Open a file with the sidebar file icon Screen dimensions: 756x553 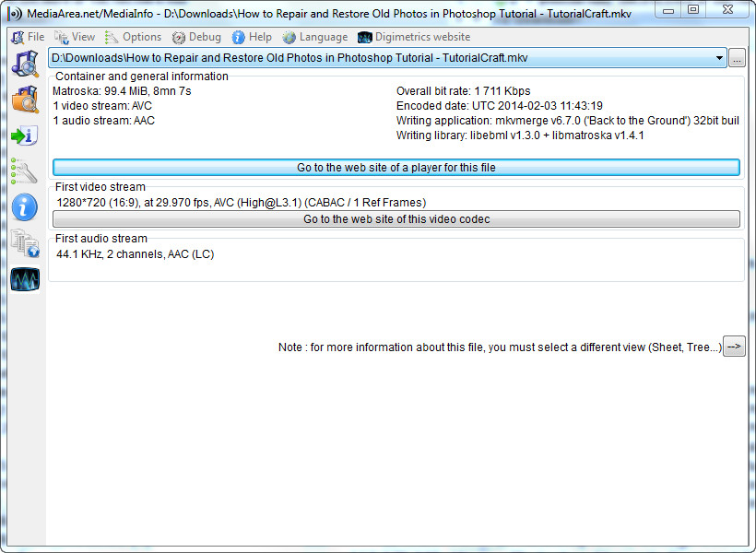tap(25, 64)
